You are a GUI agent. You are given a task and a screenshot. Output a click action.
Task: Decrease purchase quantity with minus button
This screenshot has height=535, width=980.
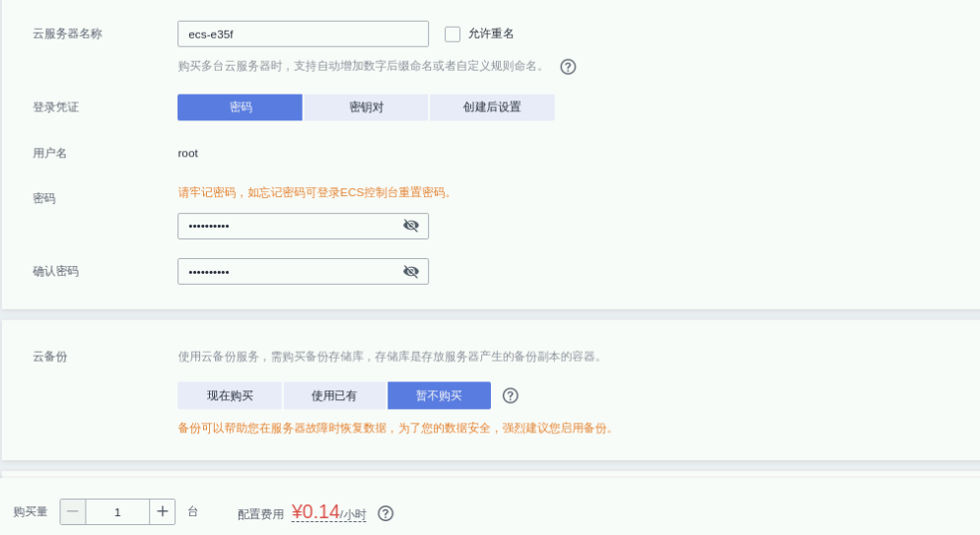(x=73, y=512)
